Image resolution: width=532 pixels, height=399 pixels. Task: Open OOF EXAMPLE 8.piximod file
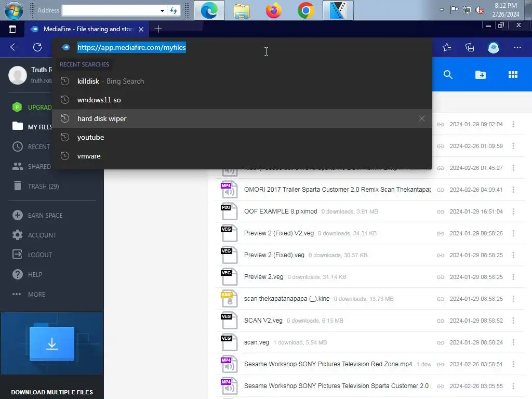click(281, 211)
